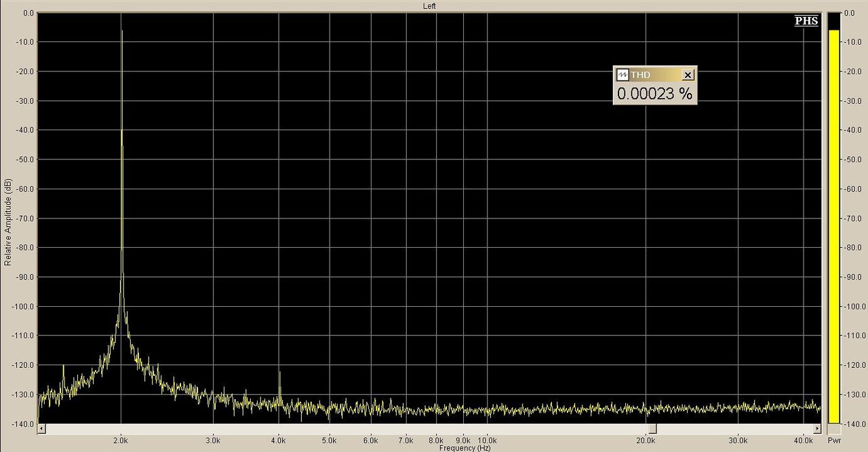
Task: Click the "-100.0" label on the left amplitude axis
Action: click(x=23, y=306)
